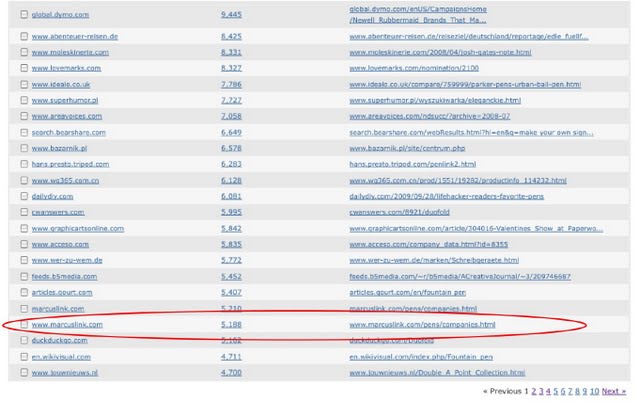The width and height of the screenshot is (640, 402).
Task: Select checkbox beside en.wikivisual.com
Action: click(x=24, y=357)
